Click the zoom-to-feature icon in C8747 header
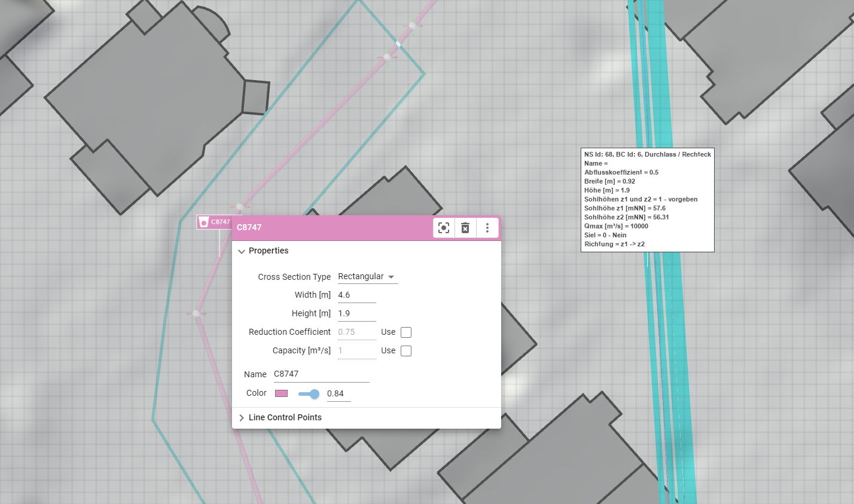 click(x=444, y=228)
